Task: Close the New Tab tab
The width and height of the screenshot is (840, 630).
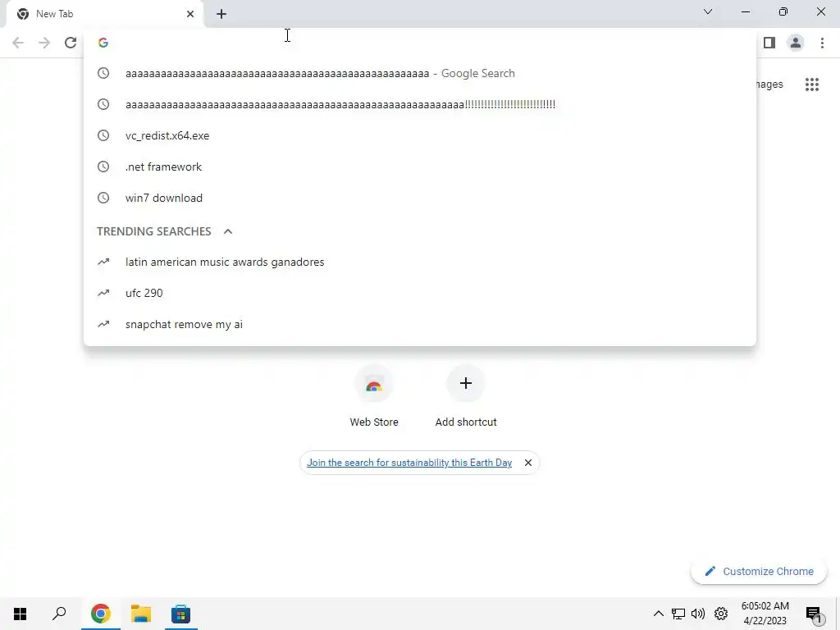Action: (190, 14)
